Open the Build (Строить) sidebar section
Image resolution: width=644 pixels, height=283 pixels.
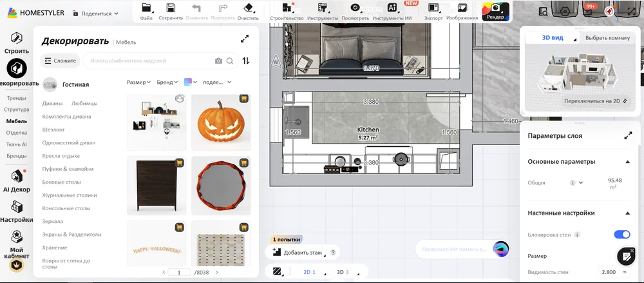click(x=16, y=41)
